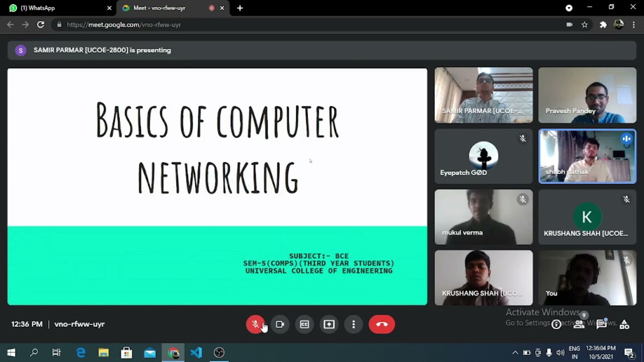Leave the call with the red hang-up button

[x=382, y=324]
